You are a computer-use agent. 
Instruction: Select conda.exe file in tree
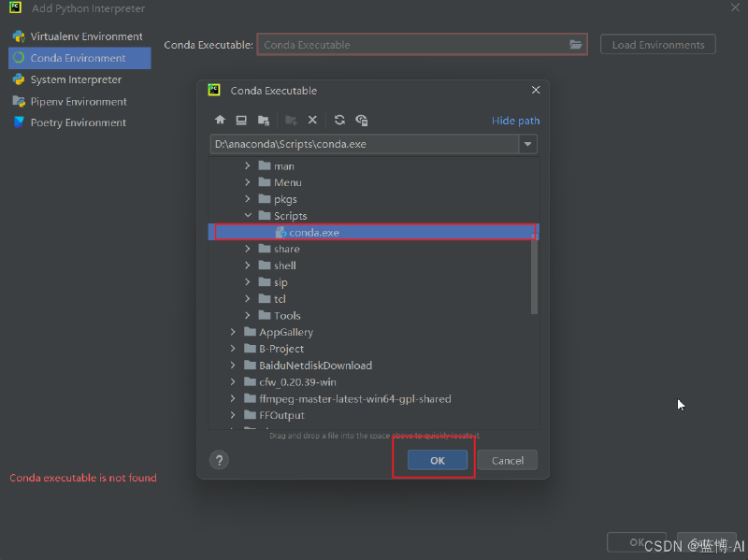tap(373, 232)
